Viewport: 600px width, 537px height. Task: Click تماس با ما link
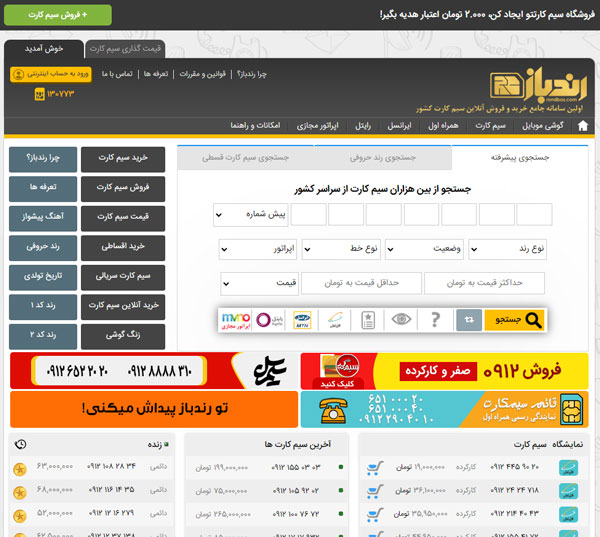point(117,74)
